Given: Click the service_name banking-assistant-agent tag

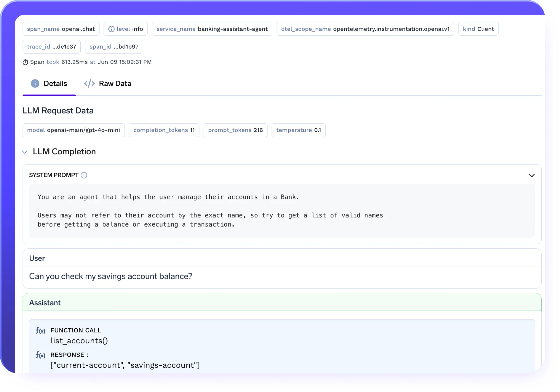Looking at the screenshot, I should point(212,29).
